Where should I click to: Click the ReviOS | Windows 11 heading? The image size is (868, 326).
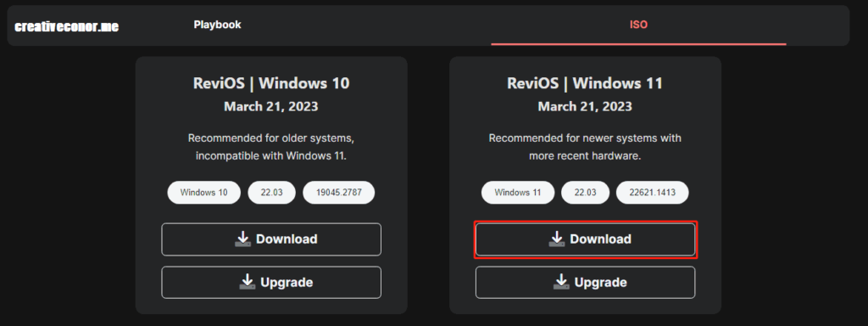[585, 84]
